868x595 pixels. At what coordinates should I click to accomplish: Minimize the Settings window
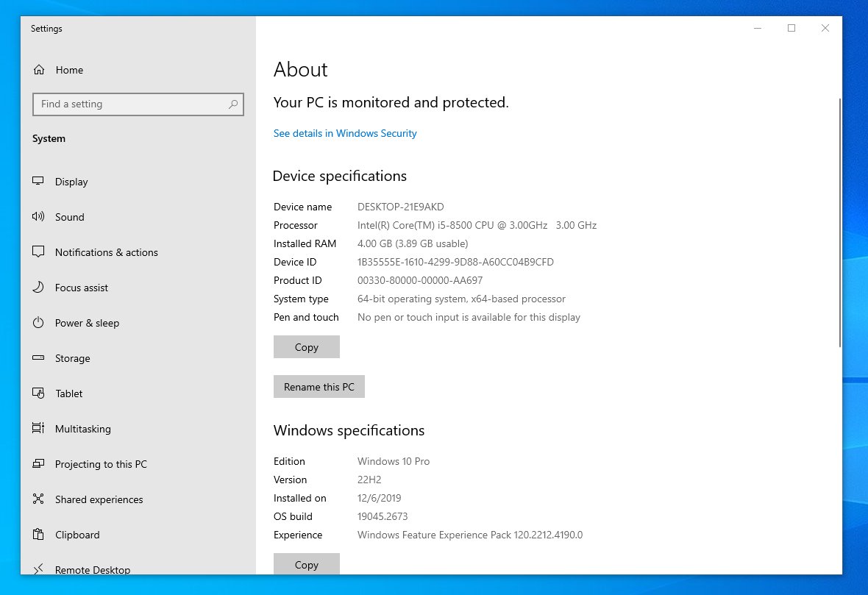click(758, 28)
